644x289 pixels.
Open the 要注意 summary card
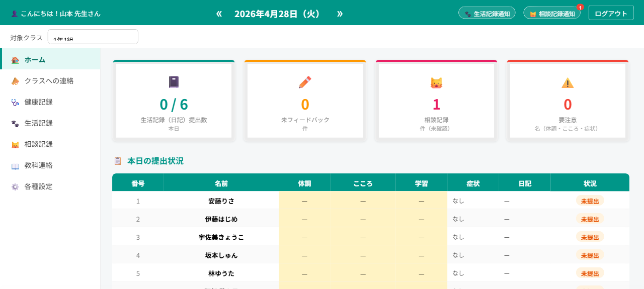568,101
